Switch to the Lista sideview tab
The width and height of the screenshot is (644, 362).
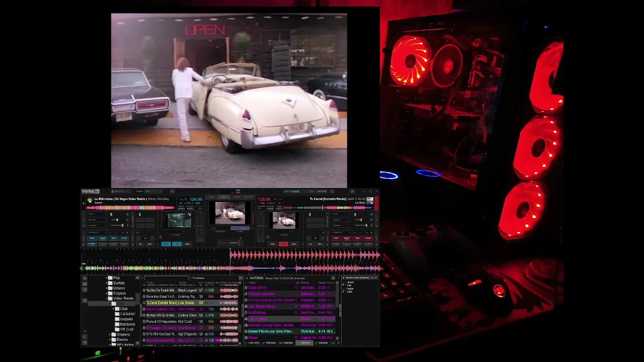point(253,343)
